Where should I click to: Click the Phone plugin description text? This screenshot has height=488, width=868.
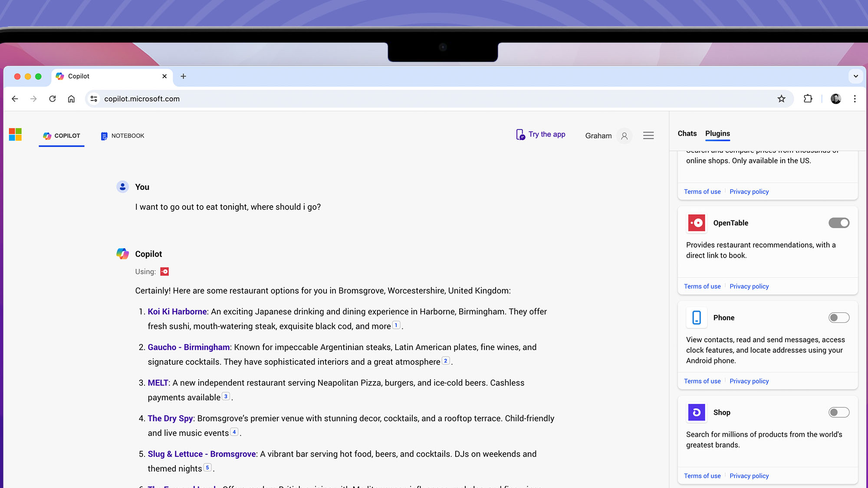coord(765,350)
